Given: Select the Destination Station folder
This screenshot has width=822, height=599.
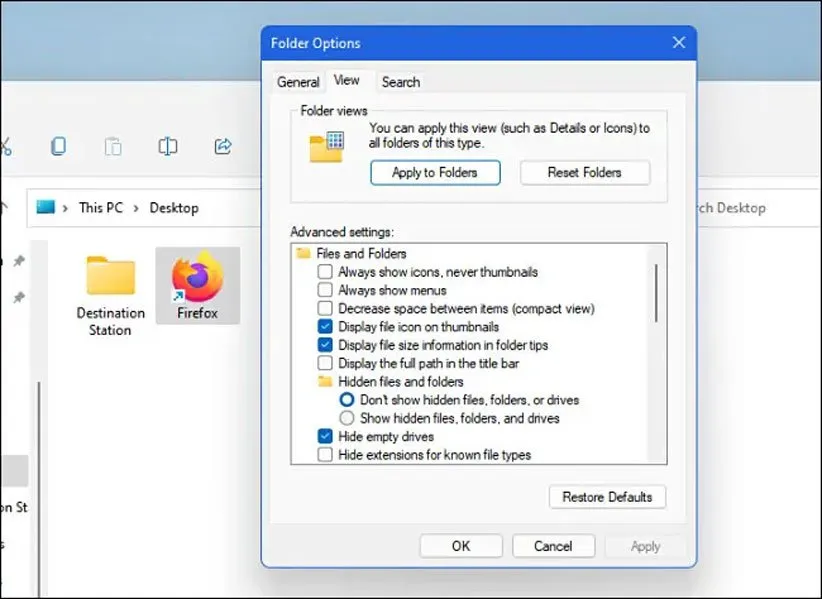Looking at the screenshot, I should [110, 292].
